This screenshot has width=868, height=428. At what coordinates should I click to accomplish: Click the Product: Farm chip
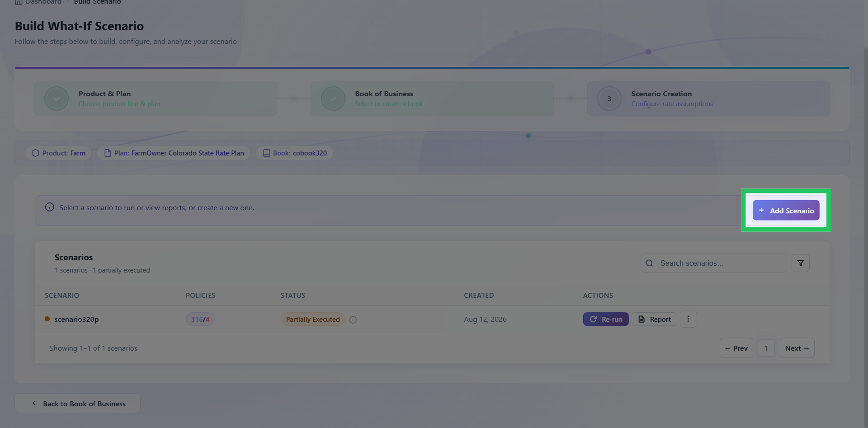[58, 153]
